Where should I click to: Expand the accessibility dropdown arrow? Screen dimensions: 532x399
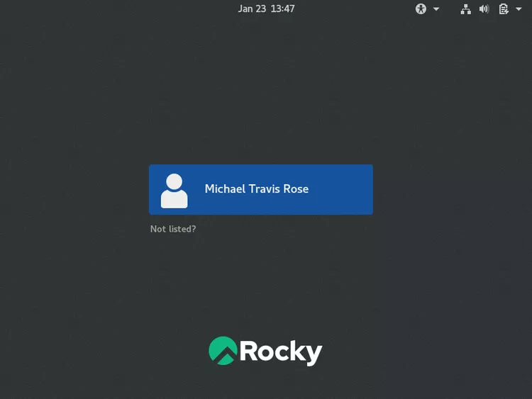pyautogui.click(x=436, y=9)
